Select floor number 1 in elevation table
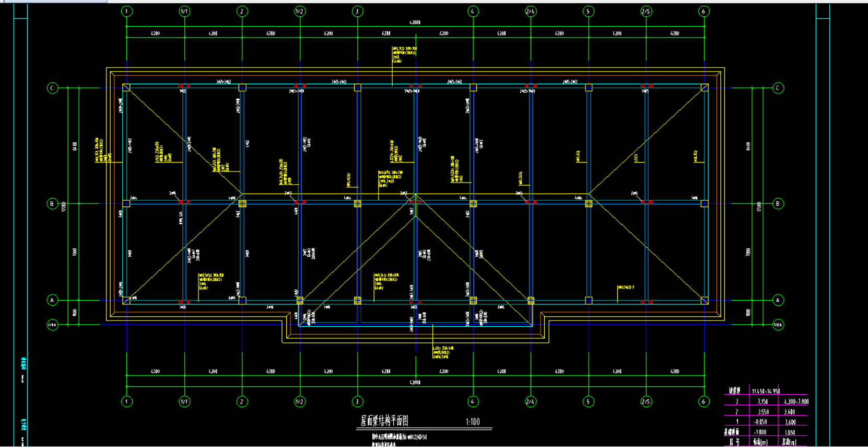Screen dimensions: 868x447 pyautogui.click(x=737, y=422)
